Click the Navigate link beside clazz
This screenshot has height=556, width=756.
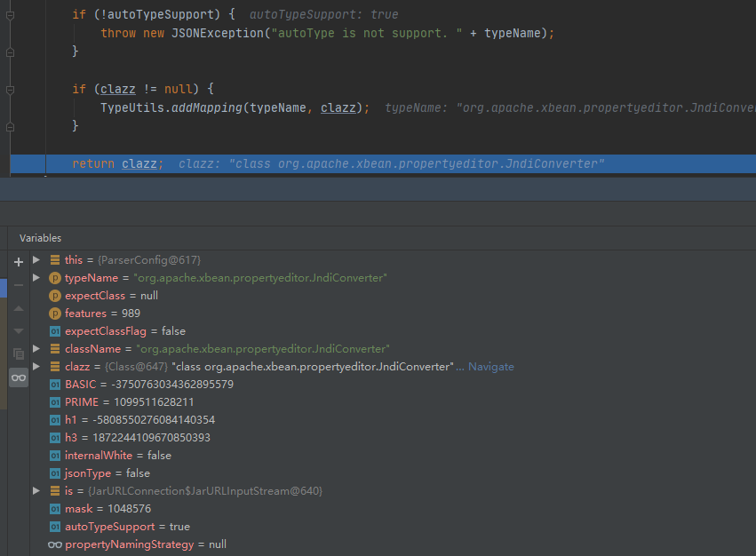[490, 367]
